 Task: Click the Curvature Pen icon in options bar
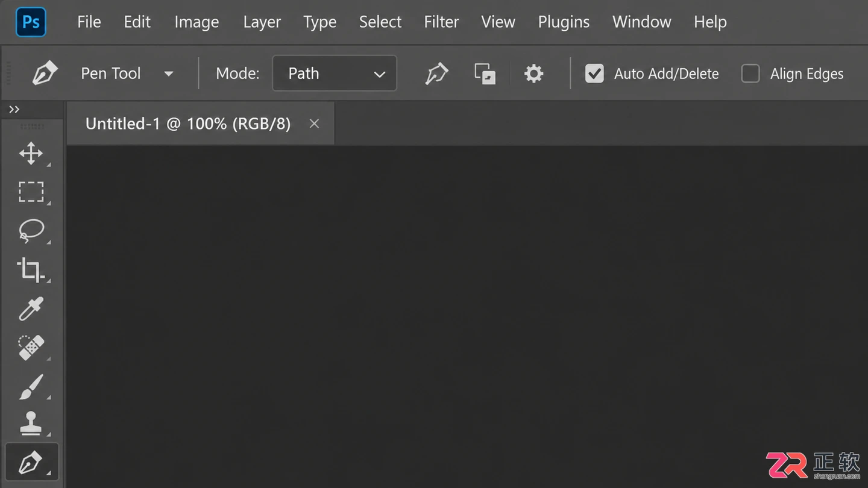click(436, 74)
